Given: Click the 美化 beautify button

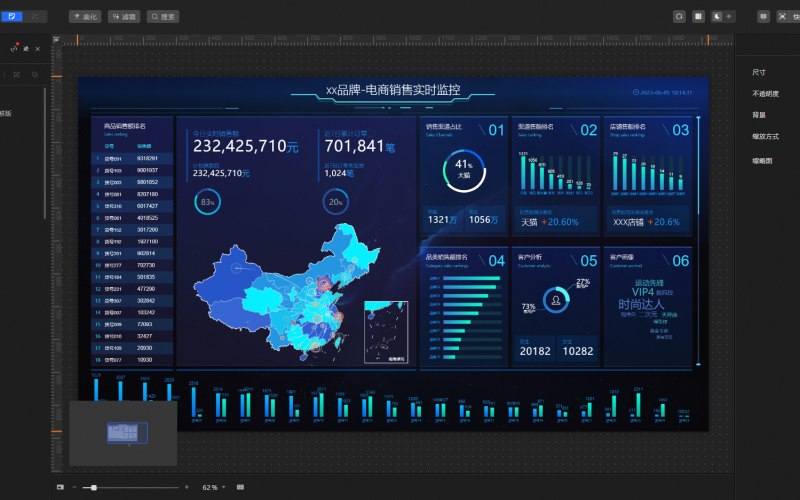Looking at the screenshot, I should [x=85, y=17].
